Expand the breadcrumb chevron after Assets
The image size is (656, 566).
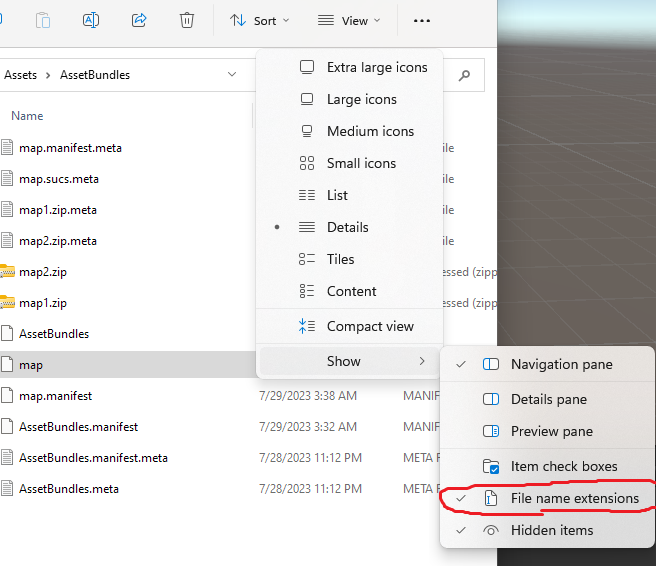[x=48, y=75]
